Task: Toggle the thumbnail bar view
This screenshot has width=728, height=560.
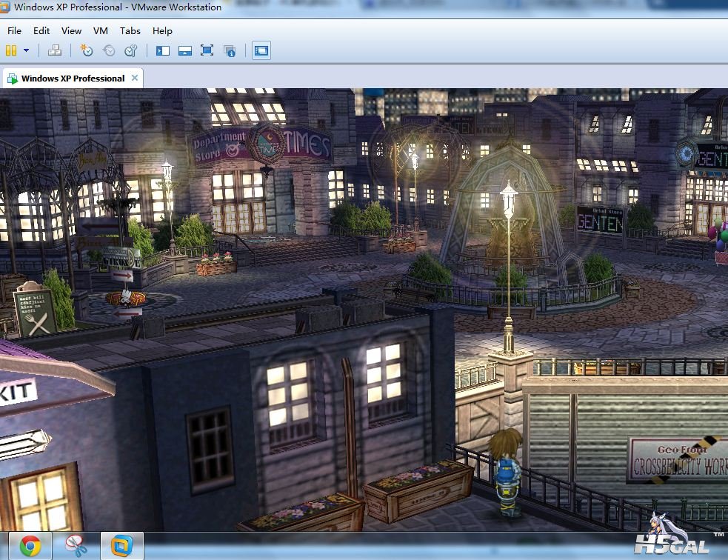Action: click(x=185, y=50)
